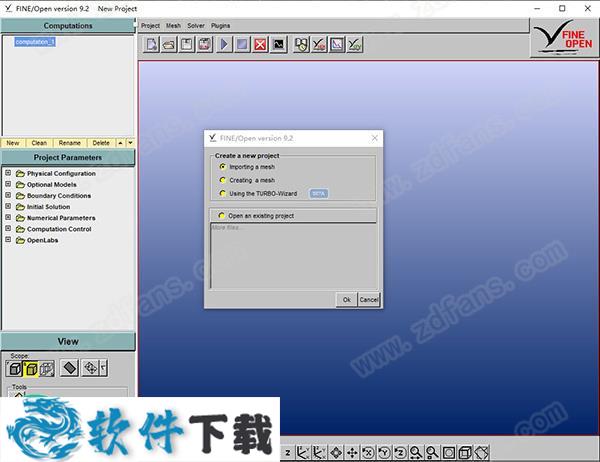This screenshot has width=600, height=462.
Task: Expand the Physical Configuration tree node
Action: [x=8, y=173]
